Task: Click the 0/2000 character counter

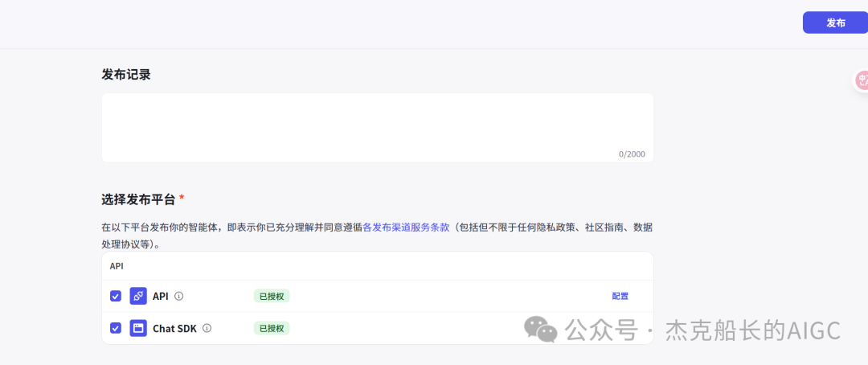Action: pyautogui.click(x=632, y=154)
